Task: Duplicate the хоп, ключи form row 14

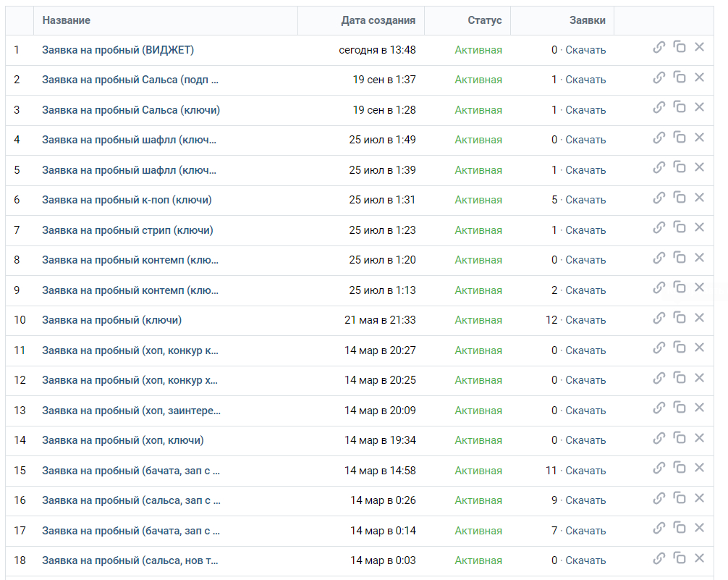Action: (x=680, y=438)
